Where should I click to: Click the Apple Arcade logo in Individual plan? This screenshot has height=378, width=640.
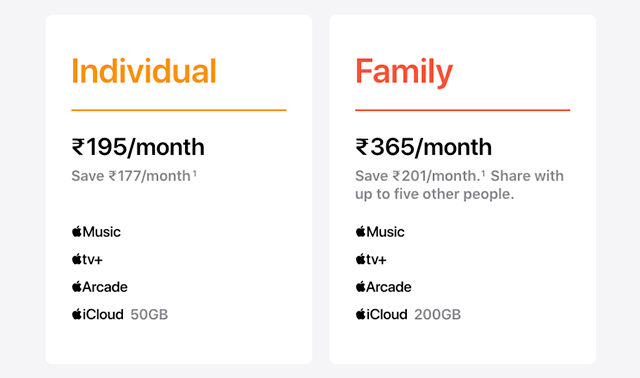point(100,287)
